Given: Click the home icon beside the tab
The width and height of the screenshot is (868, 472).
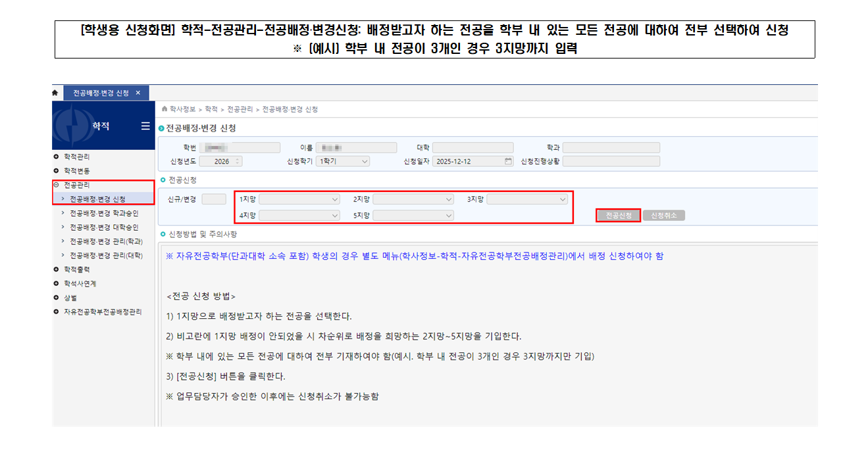Looking at the screenshot, I should coord(55,93).
